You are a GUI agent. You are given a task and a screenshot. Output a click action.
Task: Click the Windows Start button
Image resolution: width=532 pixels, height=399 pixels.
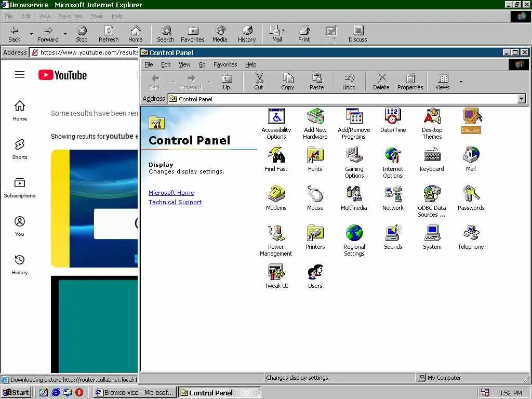[x=16, y=393]
